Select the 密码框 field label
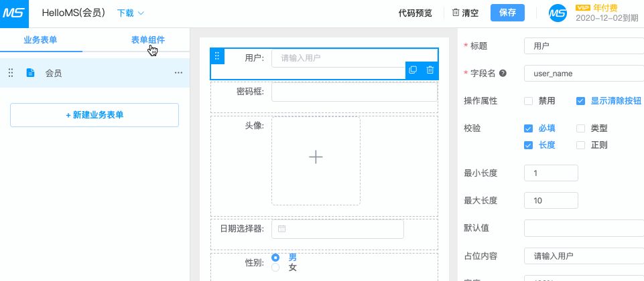644x281 pixels. (x=251, y=92)
